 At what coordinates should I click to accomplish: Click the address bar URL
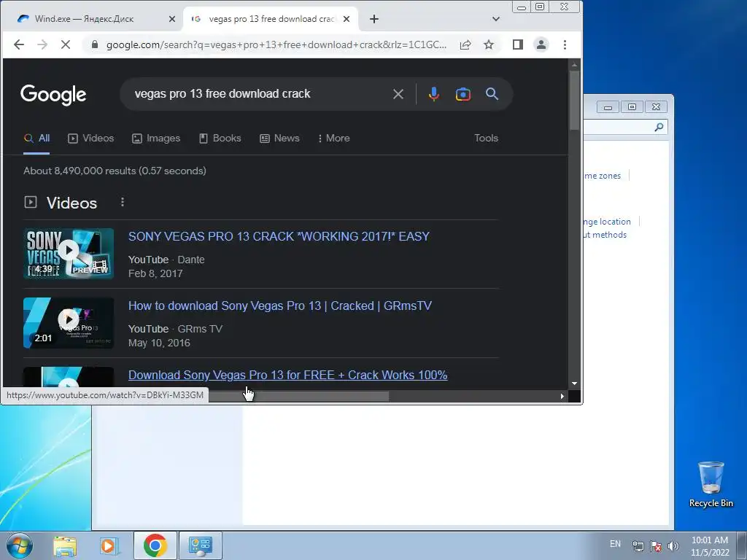tap(276, 44)
